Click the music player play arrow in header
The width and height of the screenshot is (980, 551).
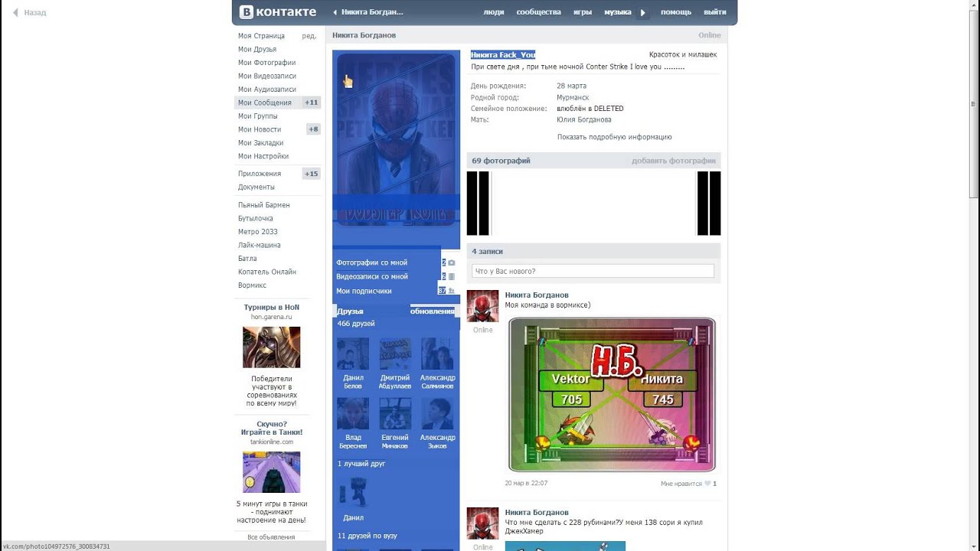click(643, 12)
